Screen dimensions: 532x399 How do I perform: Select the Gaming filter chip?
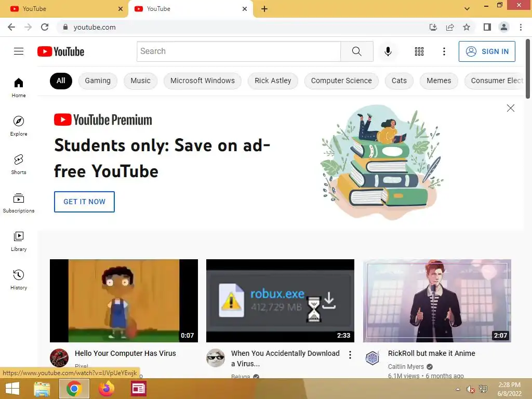[x=98, y=81]
